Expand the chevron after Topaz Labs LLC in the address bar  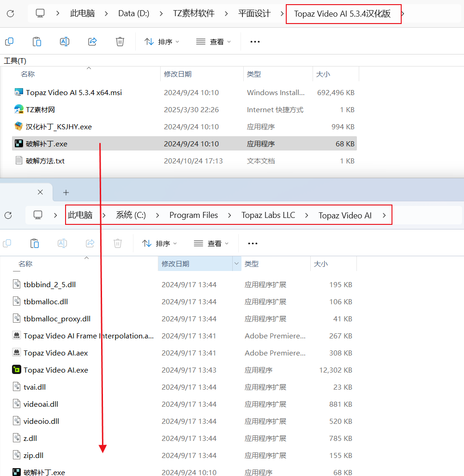click(307, 215)
